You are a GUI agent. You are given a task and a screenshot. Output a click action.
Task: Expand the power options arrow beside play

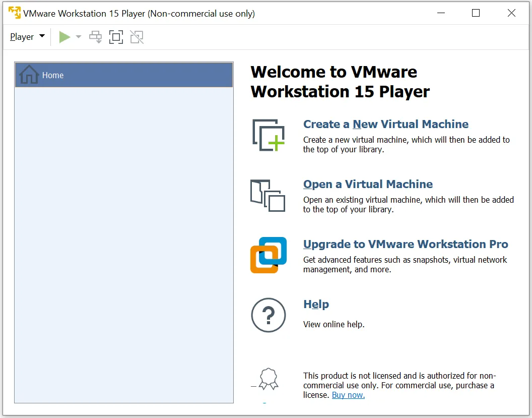[x=79, y=37]
